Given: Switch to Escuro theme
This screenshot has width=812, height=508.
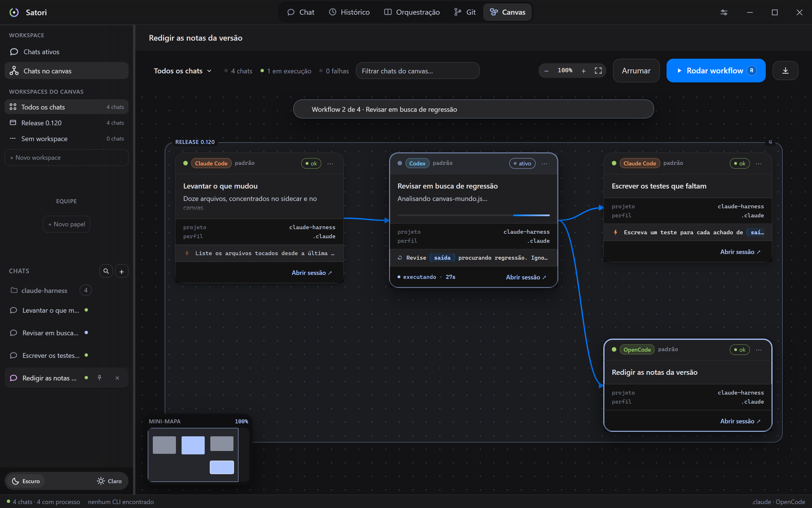Looking at the screenshot, I should pyautogui.click(x=26, y=481).
